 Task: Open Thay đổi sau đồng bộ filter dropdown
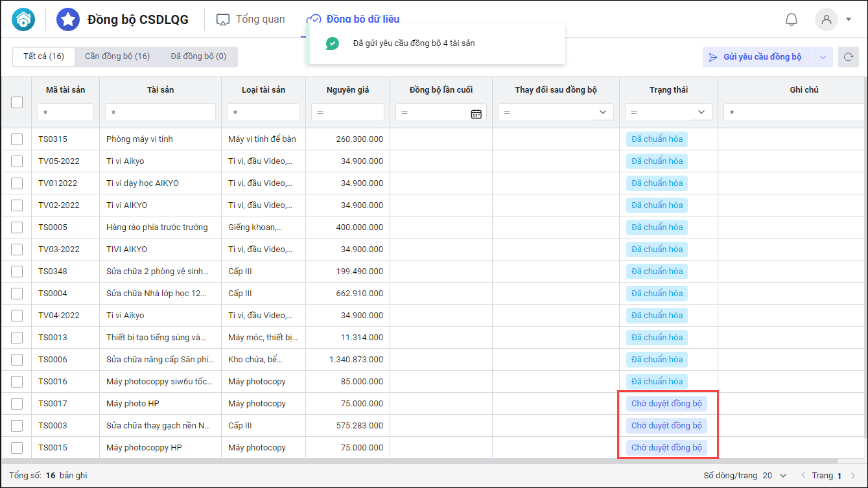(x=602, y=113)
